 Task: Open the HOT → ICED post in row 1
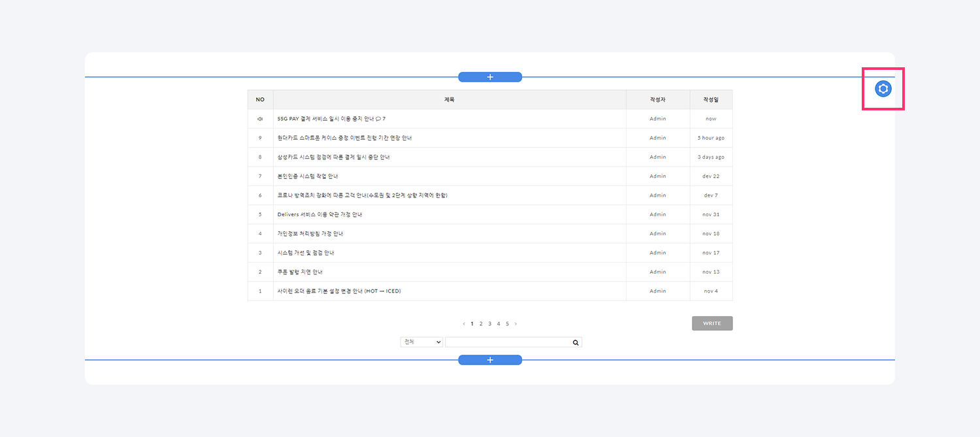point(339,291)
